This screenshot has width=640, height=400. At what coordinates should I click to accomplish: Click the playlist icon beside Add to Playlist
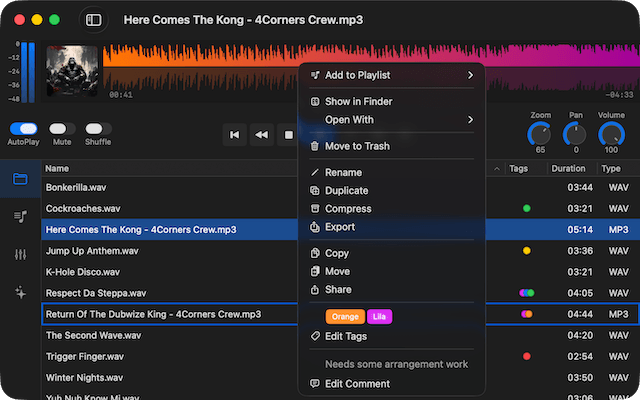point(315,75)
